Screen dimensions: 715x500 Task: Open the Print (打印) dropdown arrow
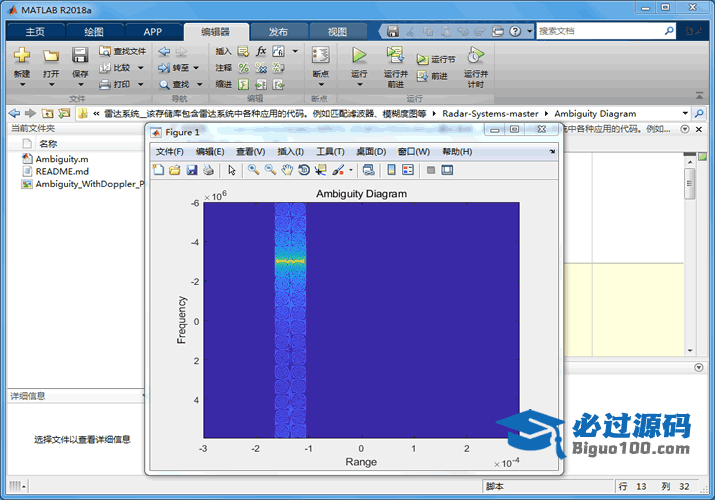pyautogui.click(x=140, y=84)
